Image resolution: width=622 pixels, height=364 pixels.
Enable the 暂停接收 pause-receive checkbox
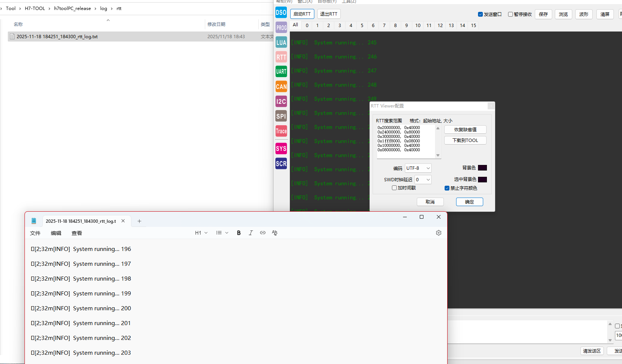pos(510,14)
